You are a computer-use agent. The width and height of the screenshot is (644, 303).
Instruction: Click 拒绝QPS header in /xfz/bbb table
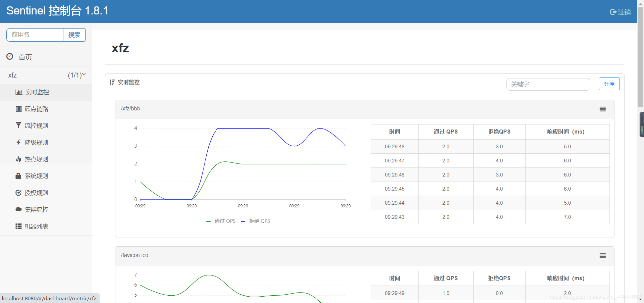[x=499, y=132]
